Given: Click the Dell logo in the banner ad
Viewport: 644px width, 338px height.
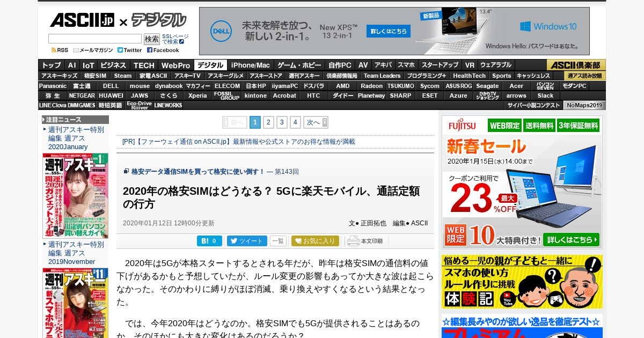Looking at the screenshot, I should coord(221,31).
